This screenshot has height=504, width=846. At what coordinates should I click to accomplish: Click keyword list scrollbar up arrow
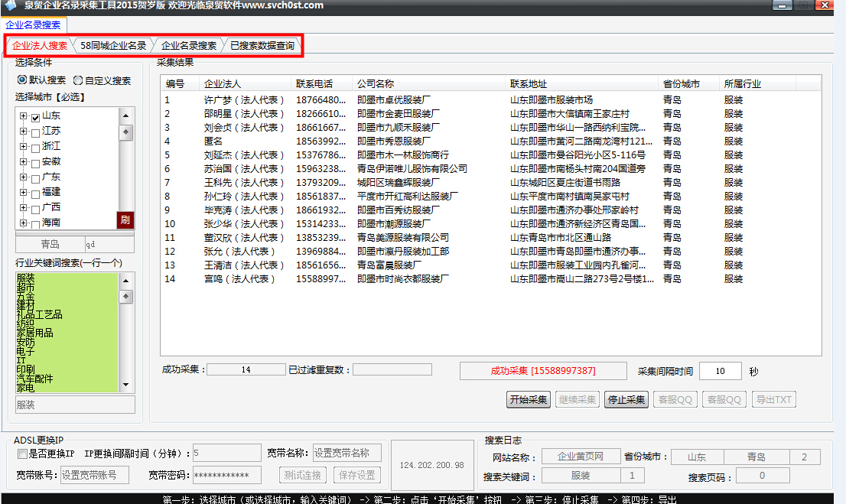pyautogui.click(x=125, y=281)
